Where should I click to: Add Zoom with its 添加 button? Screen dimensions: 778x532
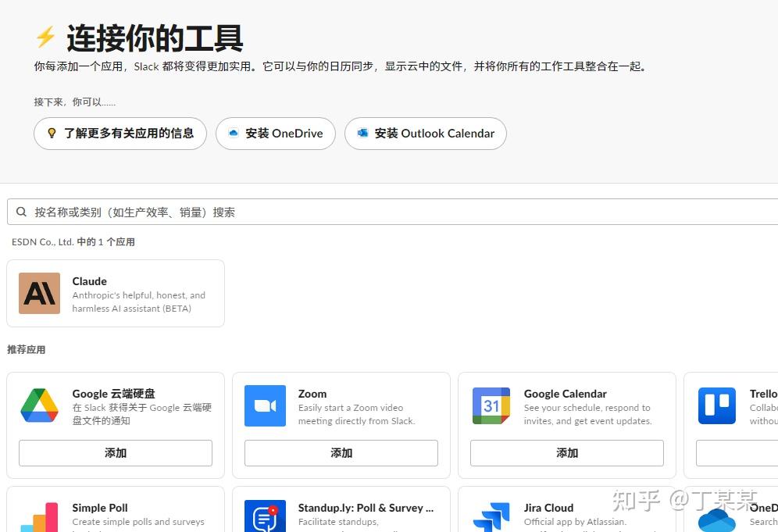click(341, 452)
